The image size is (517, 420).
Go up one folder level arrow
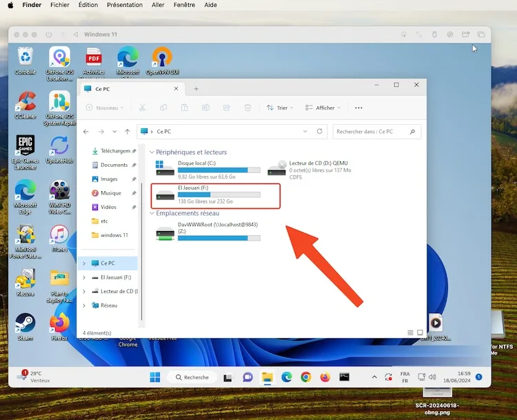[128, 132]
